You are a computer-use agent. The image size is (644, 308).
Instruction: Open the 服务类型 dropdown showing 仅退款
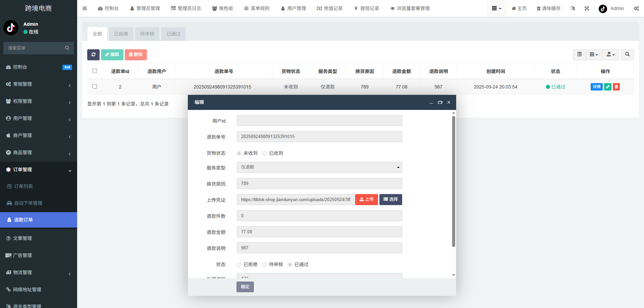pyautogui.click(x=319, y=167)
